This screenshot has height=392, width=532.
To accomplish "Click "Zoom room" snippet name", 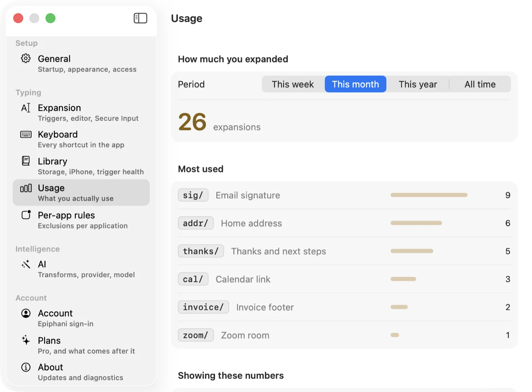I will pyautogui.click(x=245, y=335).
